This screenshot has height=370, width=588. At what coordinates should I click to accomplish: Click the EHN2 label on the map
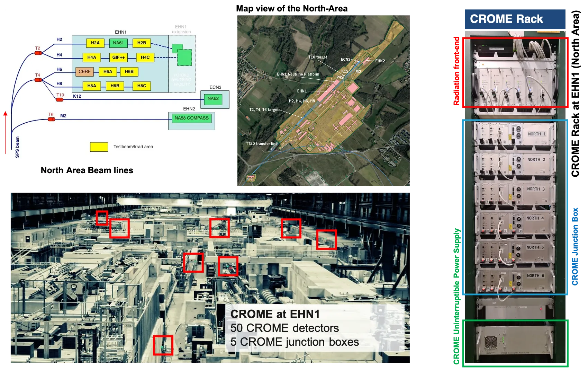click(380, 61)
